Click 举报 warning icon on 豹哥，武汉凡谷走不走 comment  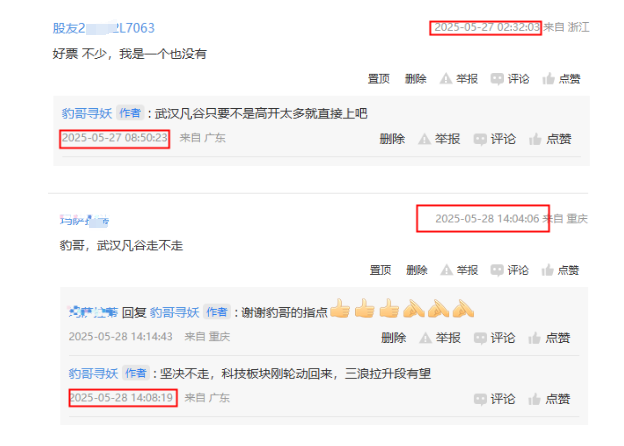[446, 271]
